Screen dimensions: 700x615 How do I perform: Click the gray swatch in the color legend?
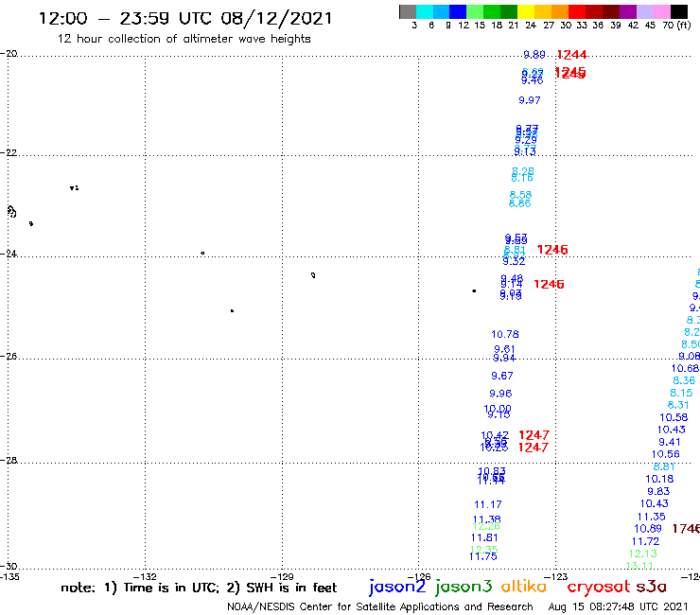[408, 11]
